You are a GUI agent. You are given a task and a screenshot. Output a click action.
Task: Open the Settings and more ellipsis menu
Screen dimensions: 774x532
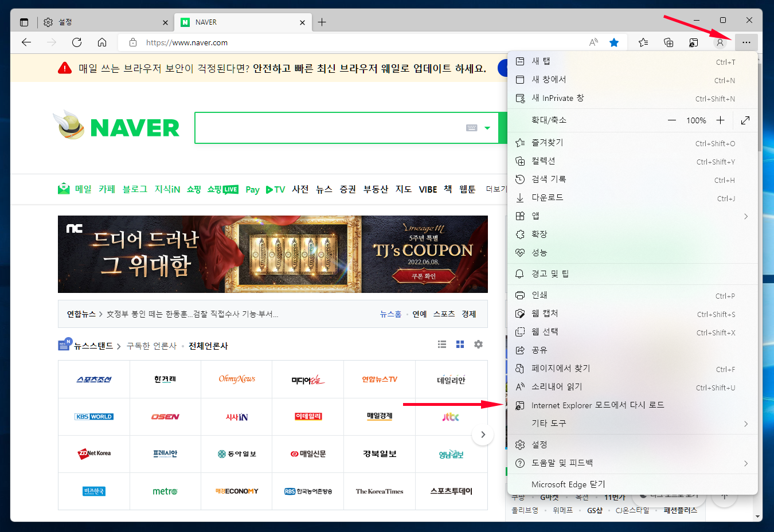tap(746, 42)
